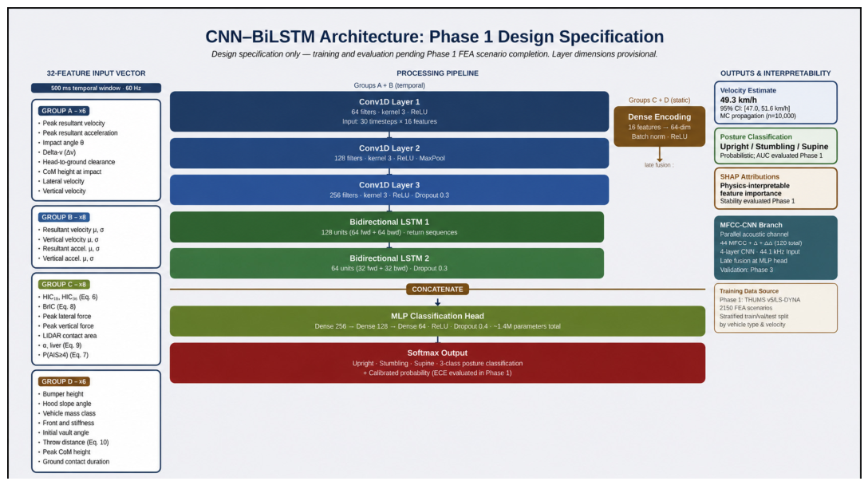Select the GROUP C – x8 label
The width and height of the screenshot is (868, 485).
coord(64,284)
